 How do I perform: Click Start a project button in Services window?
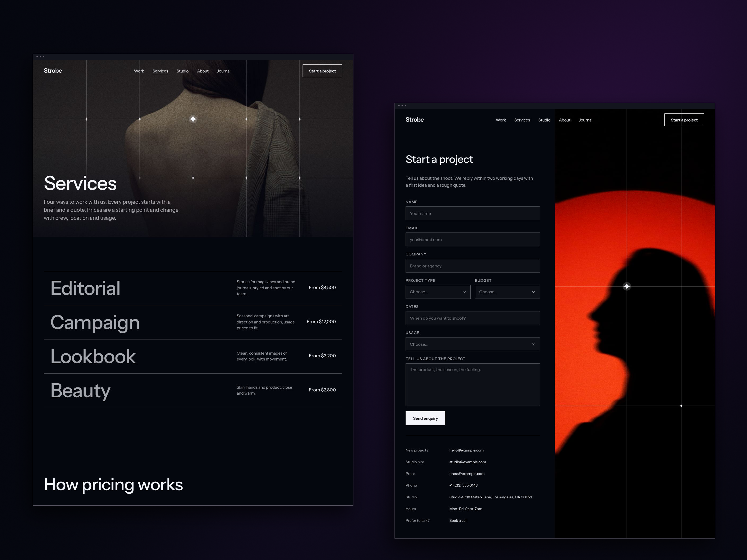(322, 71)
